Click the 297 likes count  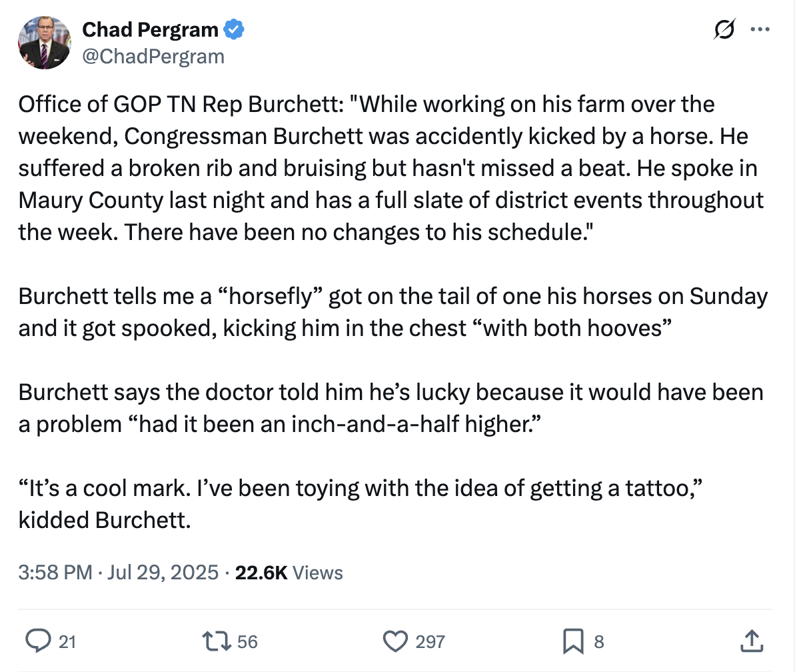[x=430, y=642]
